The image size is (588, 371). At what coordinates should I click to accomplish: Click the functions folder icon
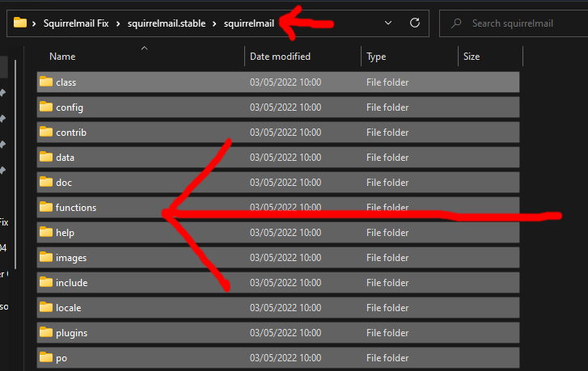[45, 208]
